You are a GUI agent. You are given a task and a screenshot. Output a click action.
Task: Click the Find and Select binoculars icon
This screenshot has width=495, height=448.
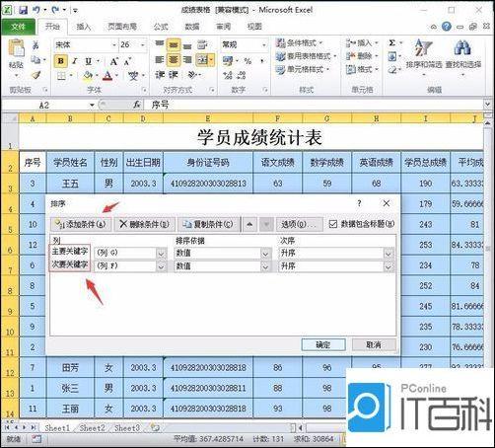[x=462, y=47]
